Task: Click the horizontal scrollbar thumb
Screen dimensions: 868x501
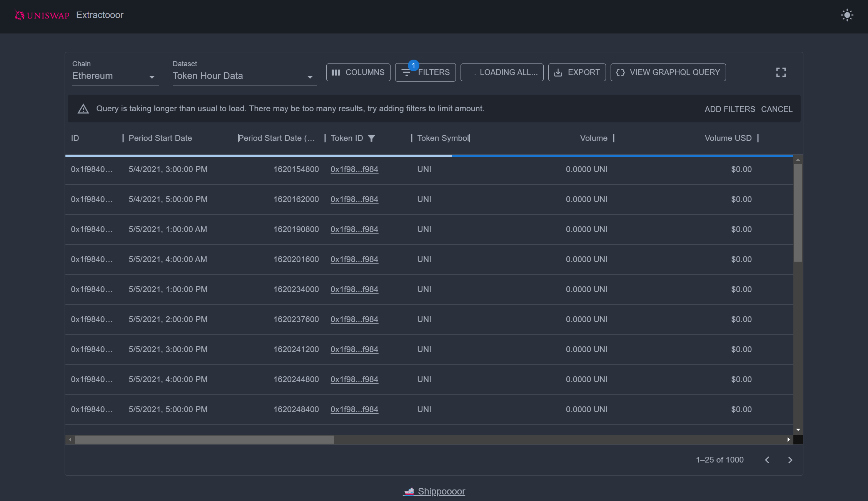Action: pyautogui.click(x=204, y=439)
